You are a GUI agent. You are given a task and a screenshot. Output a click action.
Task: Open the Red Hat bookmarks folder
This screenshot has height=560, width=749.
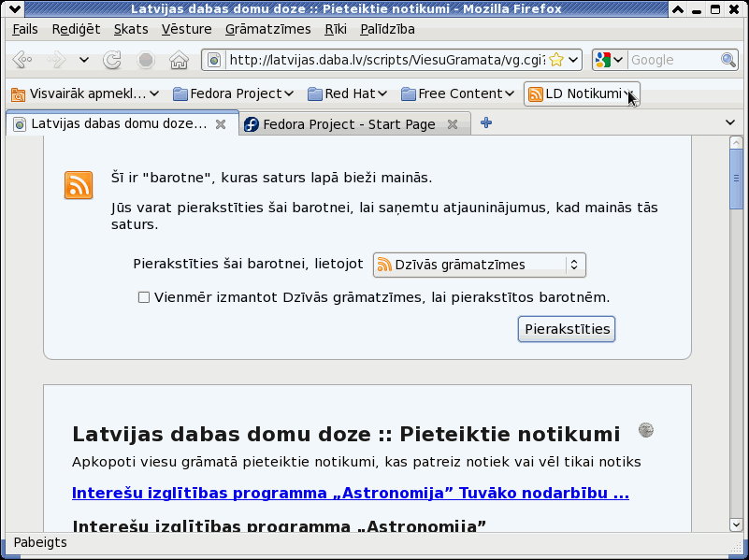[347, 94]
